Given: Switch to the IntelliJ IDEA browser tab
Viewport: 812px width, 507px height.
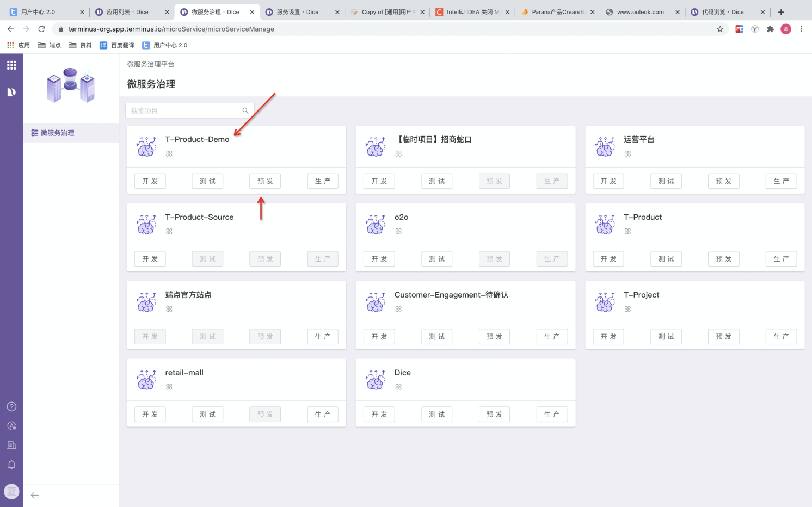Looking at the screenshot, I should pyautogui.click(x=471, y=12).
